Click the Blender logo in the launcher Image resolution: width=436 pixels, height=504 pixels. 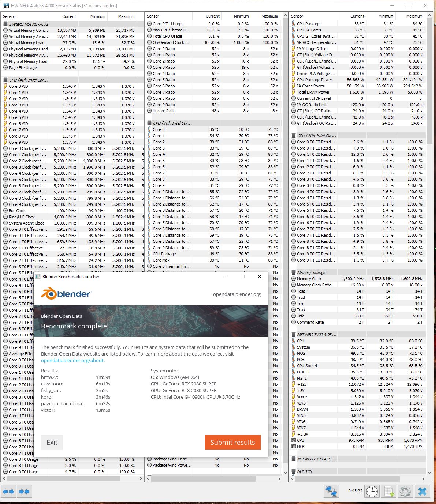point(66,293)
